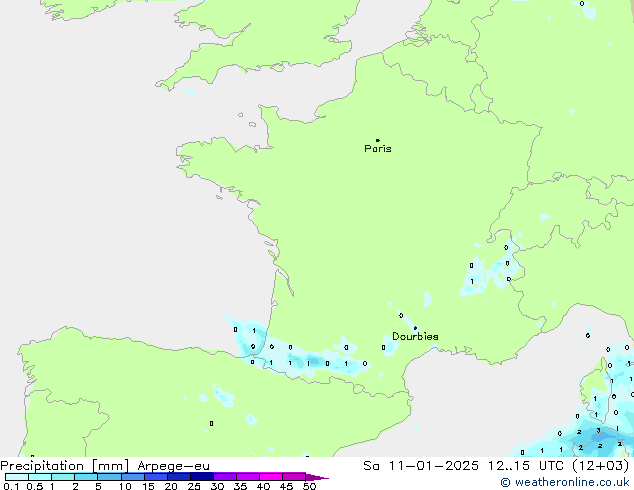Viewport: 634px width, 490px height.
Task: Click the 'Precipitation [mm]' title text
Action: pos(65,466)
